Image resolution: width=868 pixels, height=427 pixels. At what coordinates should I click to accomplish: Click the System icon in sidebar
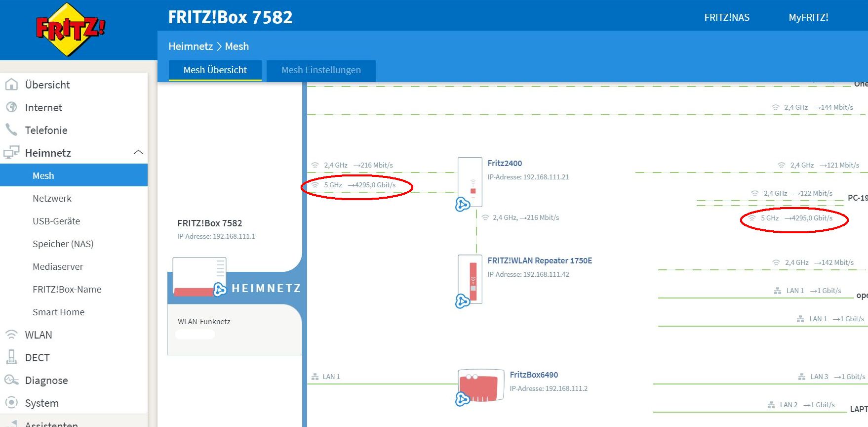[11, 402]
